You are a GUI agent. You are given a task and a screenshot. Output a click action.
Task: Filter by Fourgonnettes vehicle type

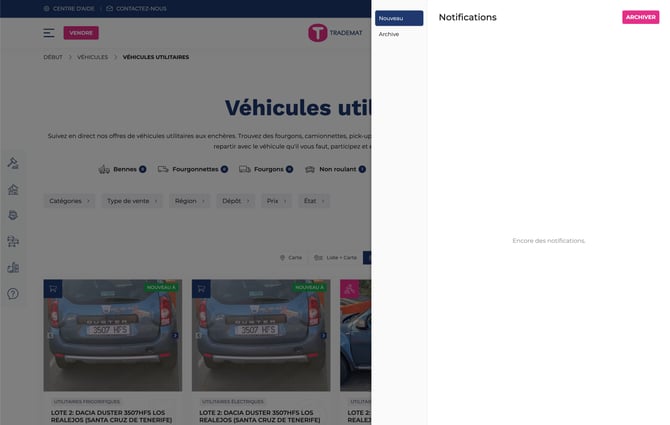(x=193, y=170)
